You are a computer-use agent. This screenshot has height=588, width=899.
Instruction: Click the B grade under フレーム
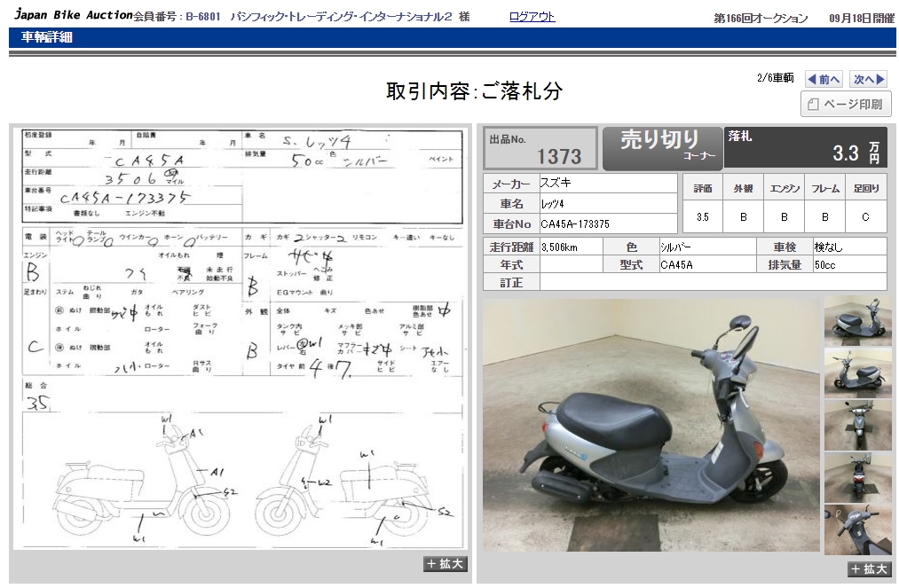point(825,217)
